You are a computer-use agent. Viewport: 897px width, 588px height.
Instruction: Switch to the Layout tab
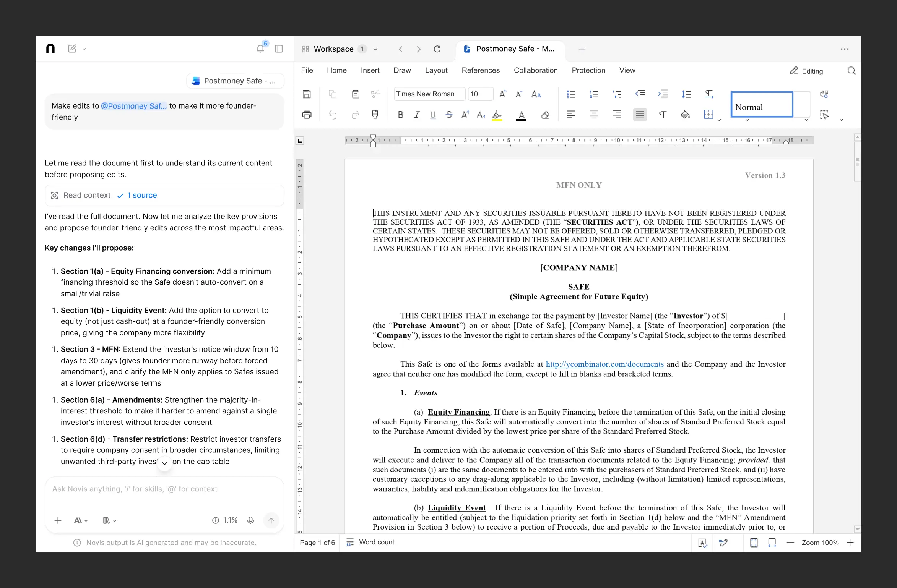(x=436, y=70)
